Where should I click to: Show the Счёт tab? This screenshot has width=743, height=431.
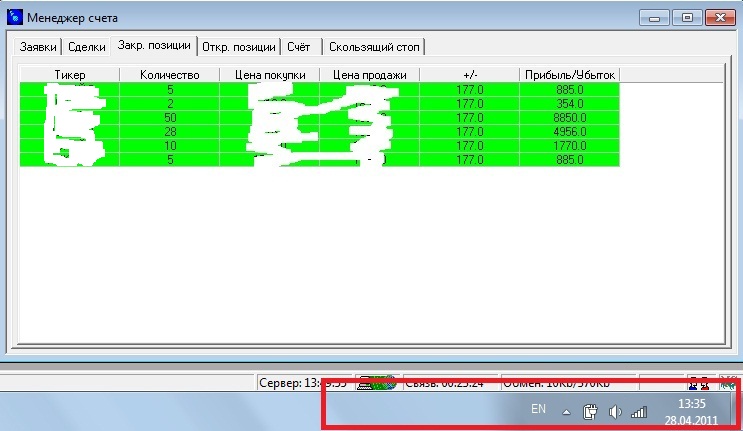pos(299,47)
